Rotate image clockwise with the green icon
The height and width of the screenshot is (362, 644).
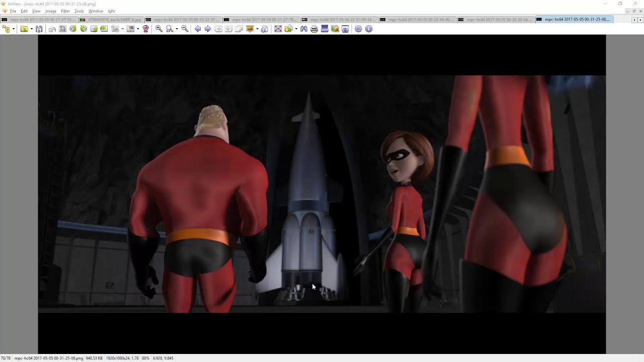84,29
